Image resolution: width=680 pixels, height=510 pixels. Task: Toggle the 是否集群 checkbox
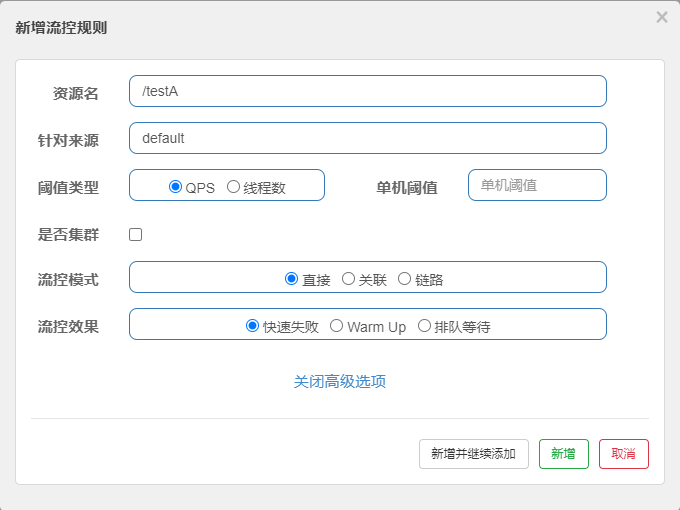coord(135,235)
